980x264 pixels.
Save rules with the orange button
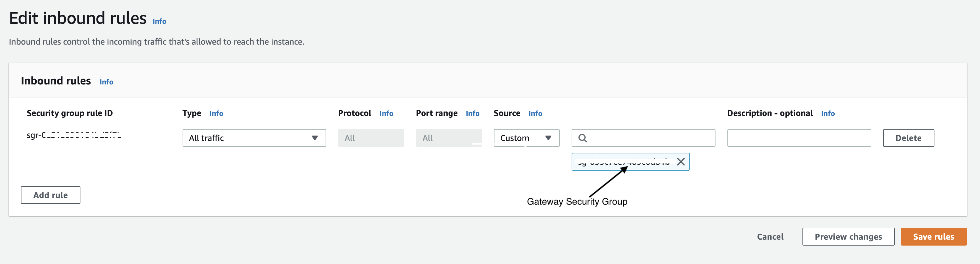pyautogui.click(x=933, y=237)
